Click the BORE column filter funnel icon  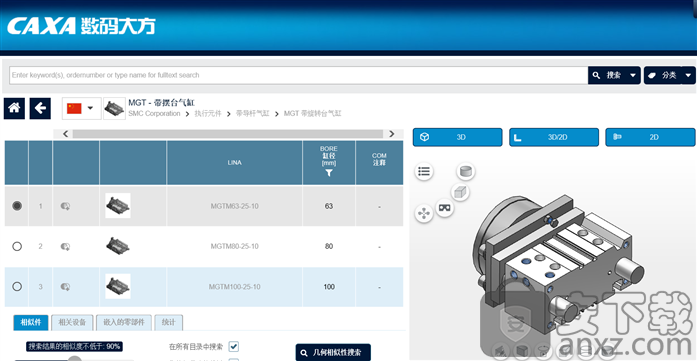click(x=328, y=173)
